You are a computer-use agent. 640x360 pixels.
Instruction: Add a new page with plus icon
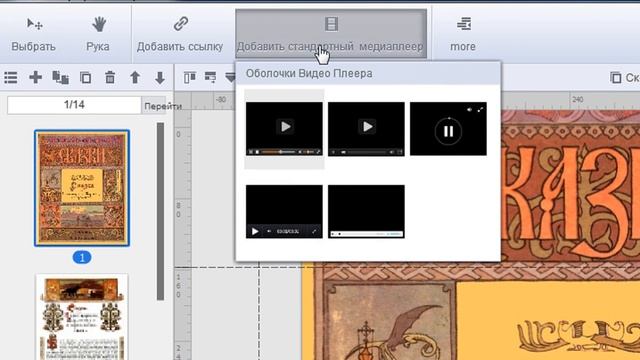[x=36, y=77]
